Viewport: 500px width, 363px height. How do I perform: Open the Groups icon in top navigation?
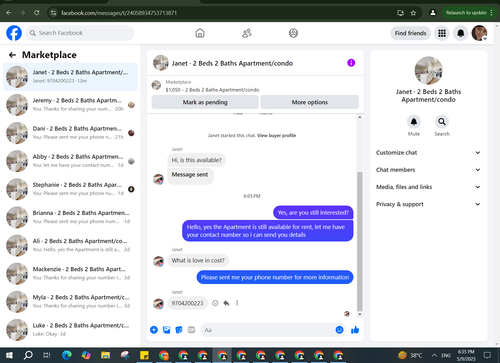coord(293,33)
